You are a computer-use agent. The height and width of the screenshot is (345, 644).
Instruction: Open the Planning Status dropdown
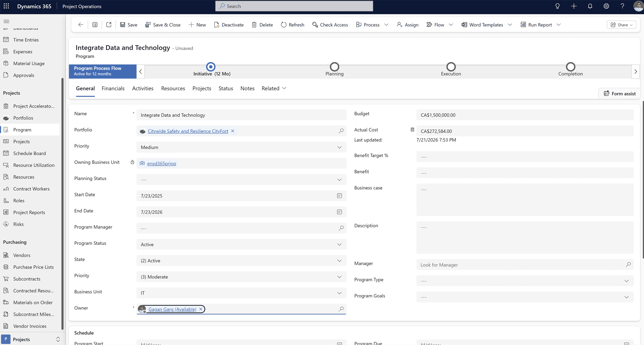pos(241,180)
